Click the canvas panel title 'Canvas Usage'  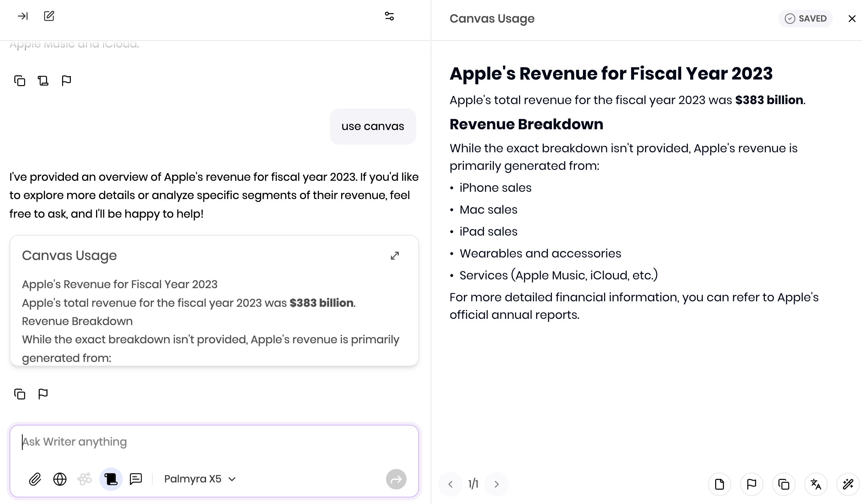tap(492, 19)
